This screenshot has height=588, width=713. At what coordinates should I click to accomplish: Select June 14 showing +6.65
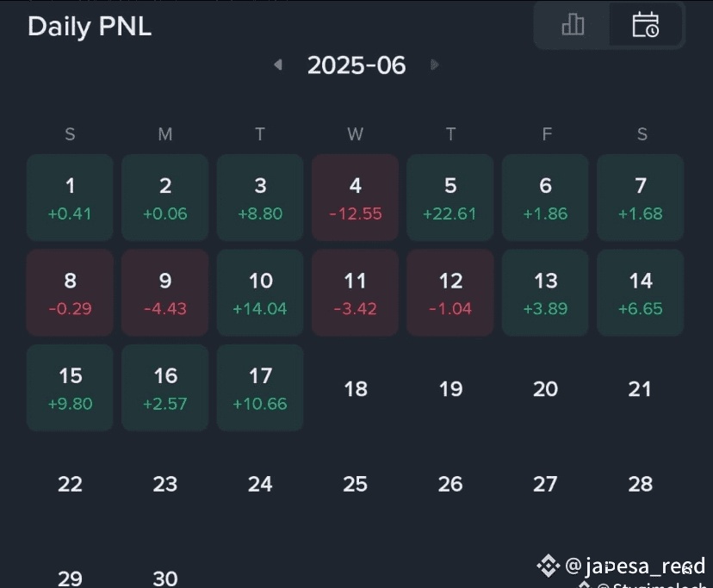click(640, 293)
